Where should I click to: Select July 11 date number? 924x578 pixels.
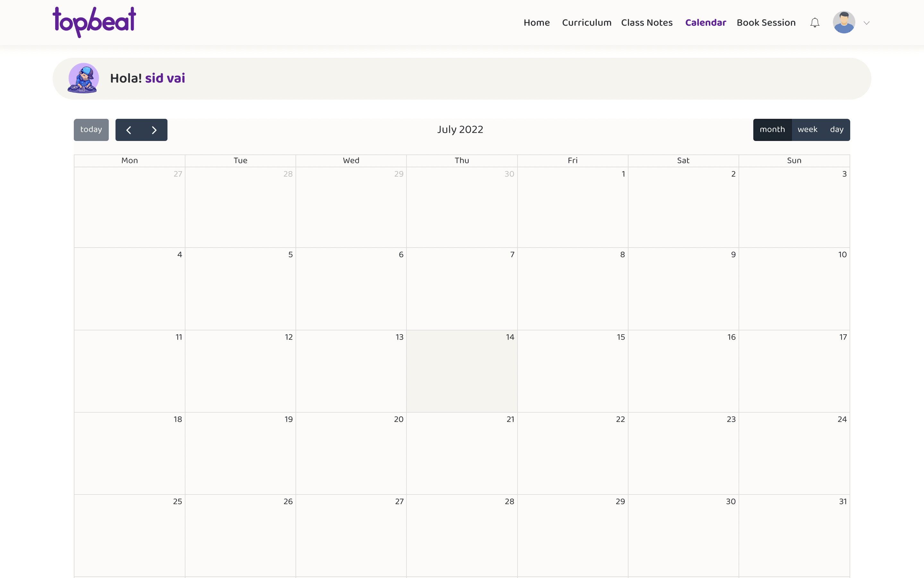tap(179, 337)
